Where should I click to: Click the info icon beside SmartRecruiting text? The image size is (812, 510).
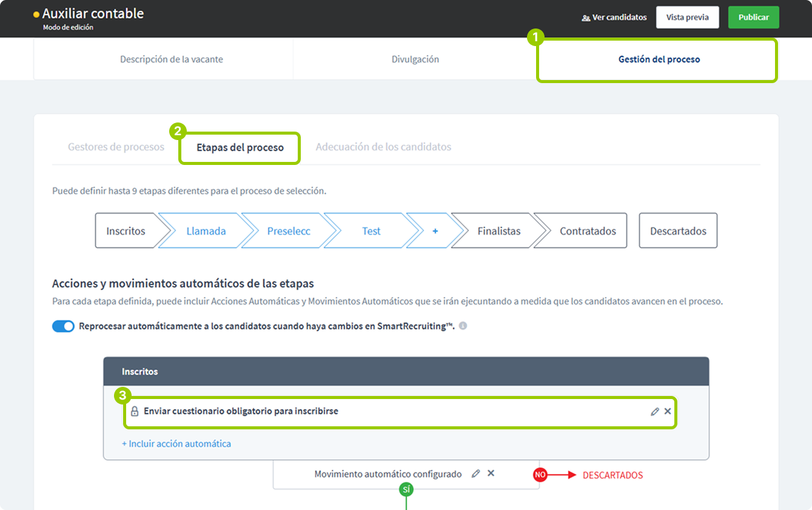[463, 326]
